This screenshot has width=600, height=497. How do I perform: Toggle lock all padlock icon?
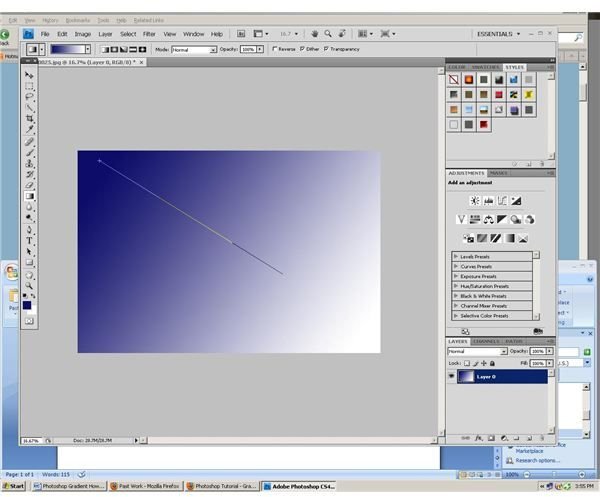(492, 363)
